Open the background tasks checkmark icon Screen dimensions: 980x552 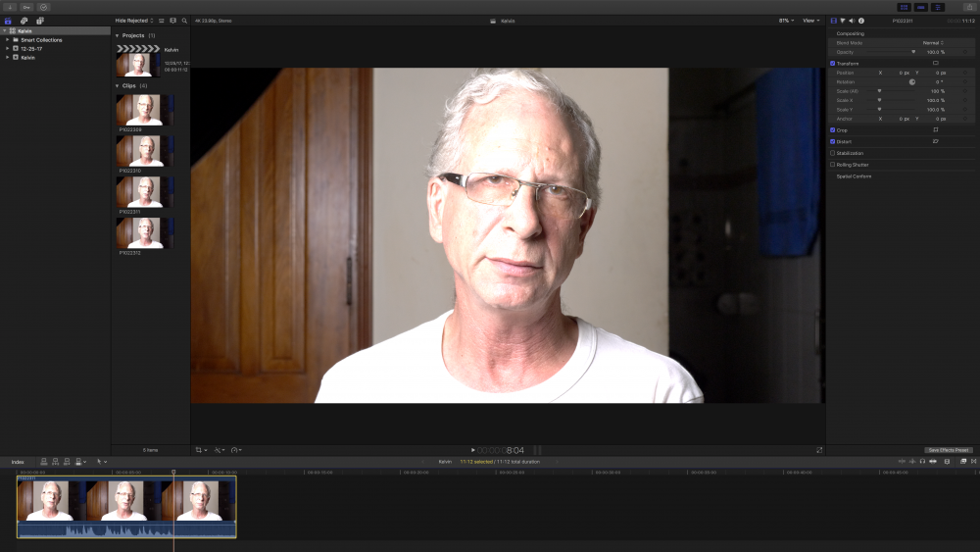43,7
